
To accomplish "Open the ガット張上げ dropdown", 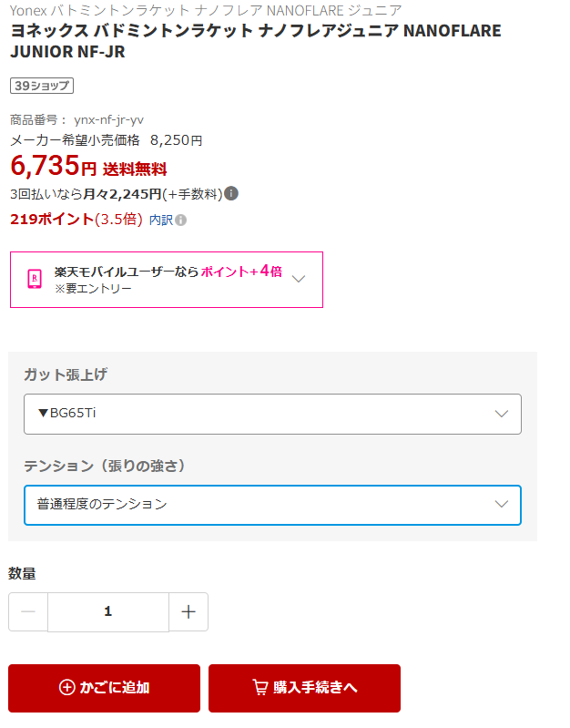I will pyautogui.click(x=272, y=414).
